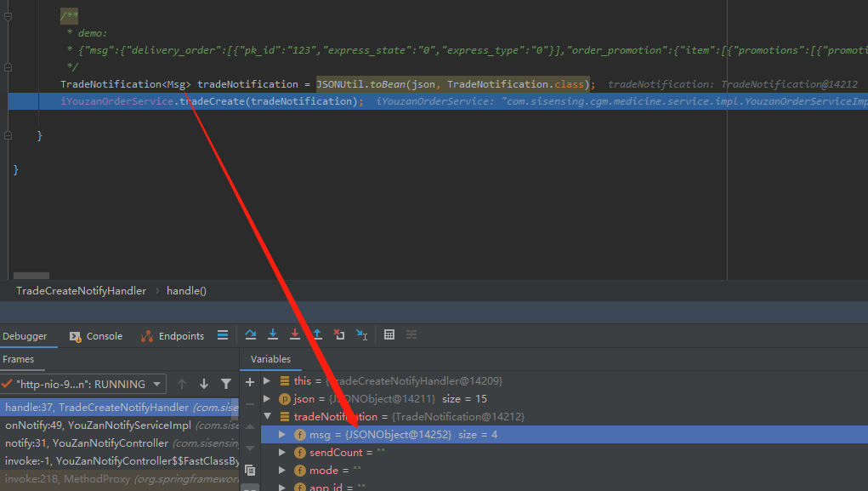Click the TradeCreateNotifyHandler breadcrumb
The width and height of the screenshot is (868, 491).
coord(81,290)
